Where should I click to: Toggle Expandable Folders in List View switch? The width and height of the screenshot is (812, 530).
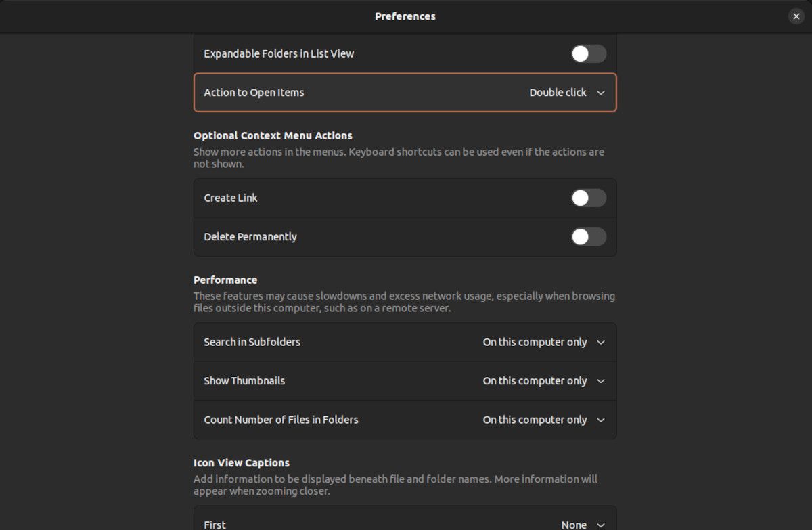coord(588,53)
